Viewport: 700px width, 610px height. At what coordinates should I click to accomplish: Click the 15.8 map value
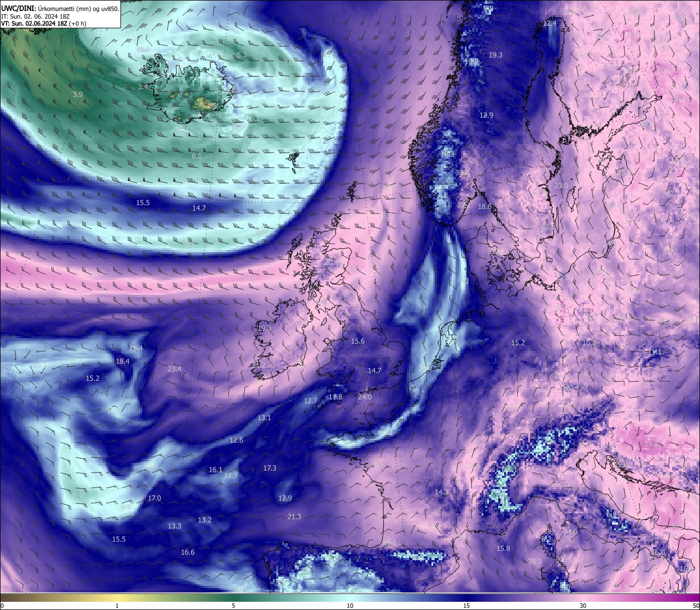pos(503,549)
